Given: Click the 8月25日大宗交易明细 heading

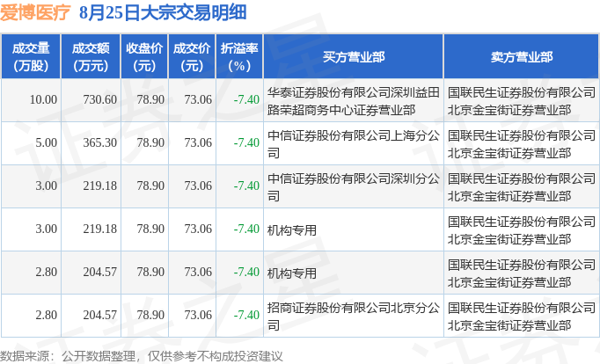Looking at the screenshot, I should tap(163, 12).
